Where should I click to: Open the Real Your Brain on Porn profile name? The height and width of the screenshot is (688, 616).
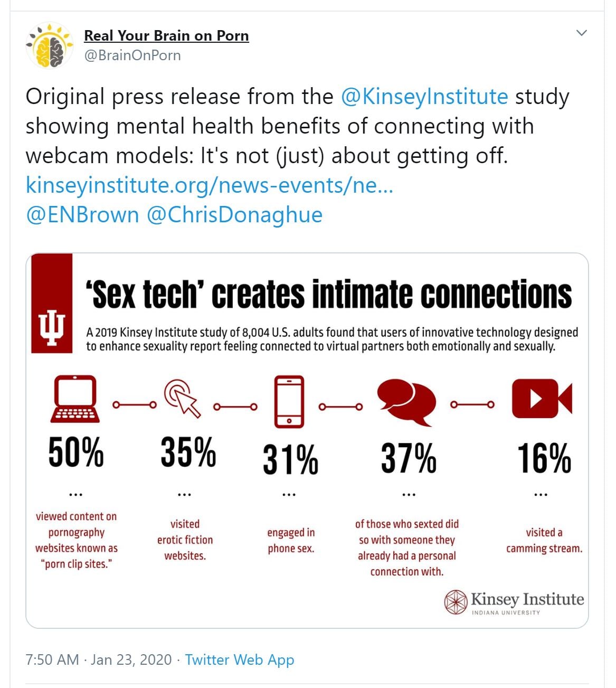click(166, 35)
